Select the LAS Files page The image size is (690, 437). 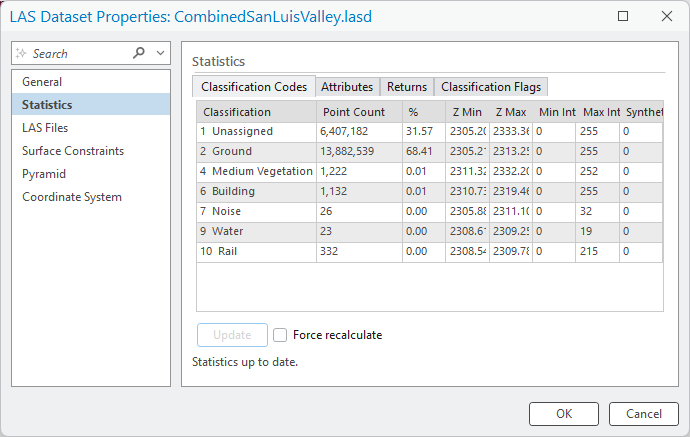click(45, 128)
